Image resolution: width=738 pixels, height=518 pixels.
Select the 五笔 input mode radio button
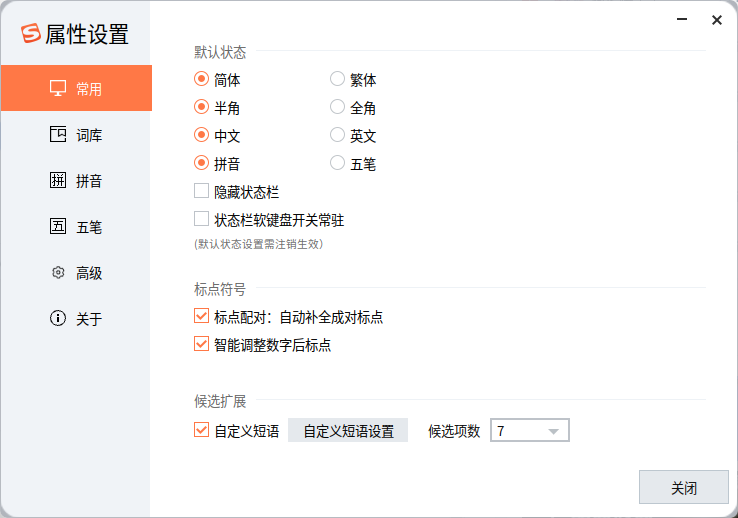tap(337, 163)
